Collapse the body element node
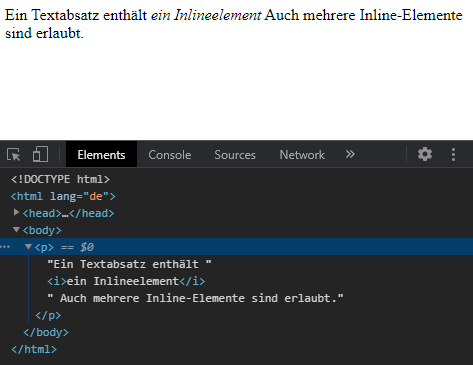The width and height of the screenshot is (473, 365). [x=16, y=230]
